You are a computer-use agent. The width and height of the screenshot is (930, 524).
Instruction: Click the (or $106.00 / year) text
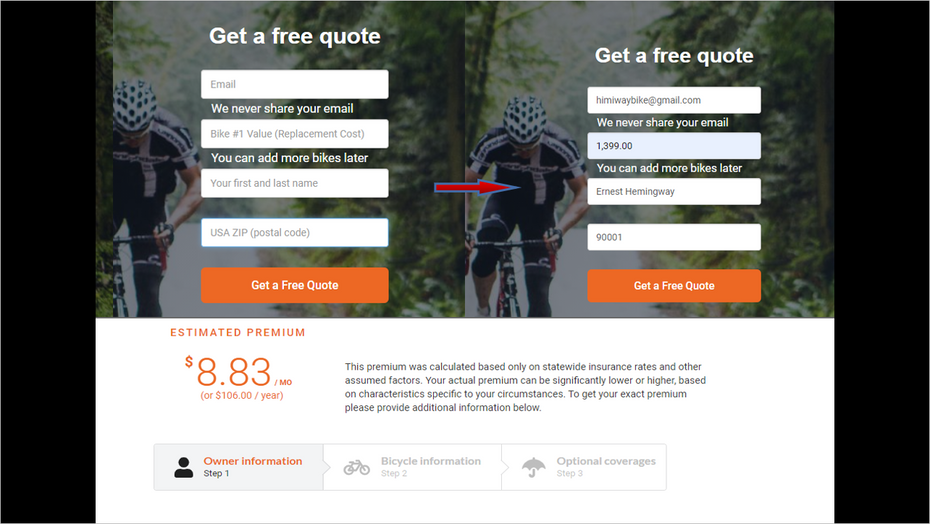pyautogui.click(x=241, y=396)
